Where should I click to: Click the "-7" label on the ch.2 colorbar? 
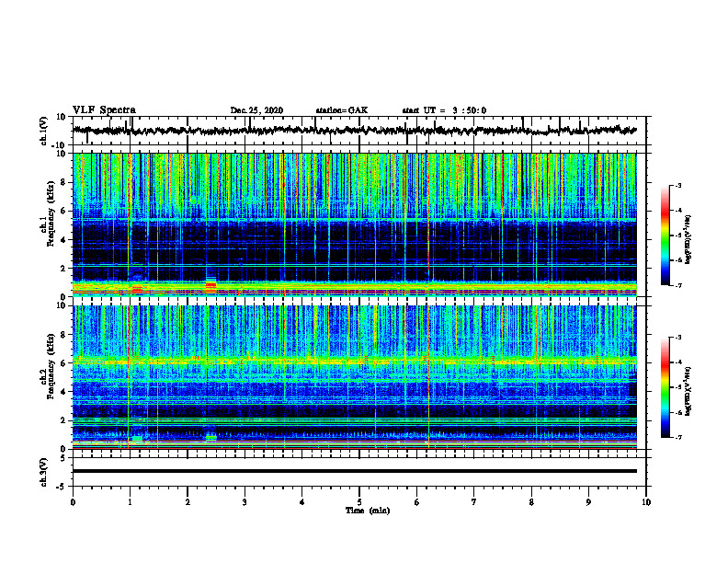click(x=678, y=437)
